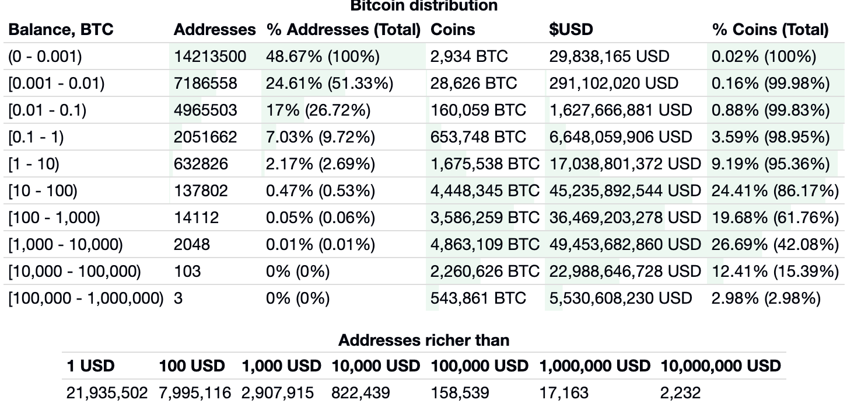Click the "$USD" column header
The height and width of the screenshot is (410, 868).
570,29
